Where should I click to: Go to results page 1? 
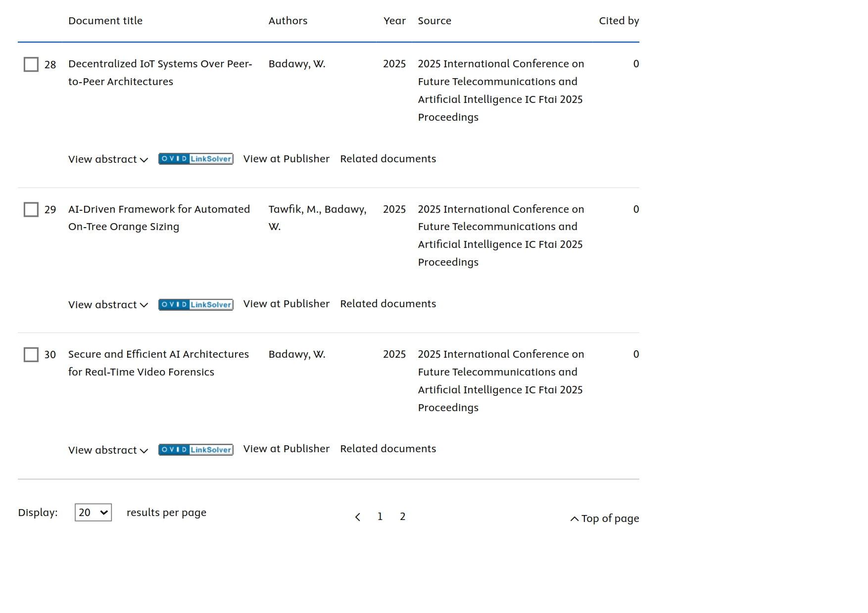coord(380,517)
